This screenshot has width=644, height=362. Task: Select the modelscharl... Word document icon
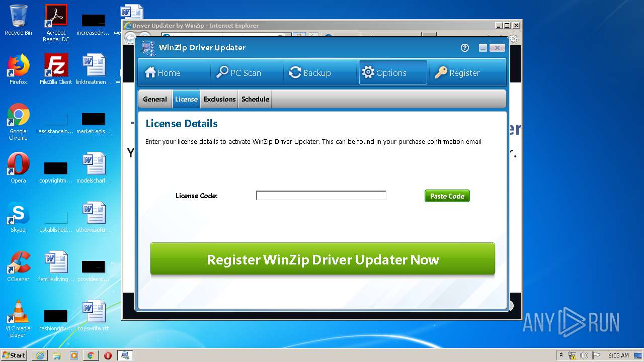tap(94, 168)
